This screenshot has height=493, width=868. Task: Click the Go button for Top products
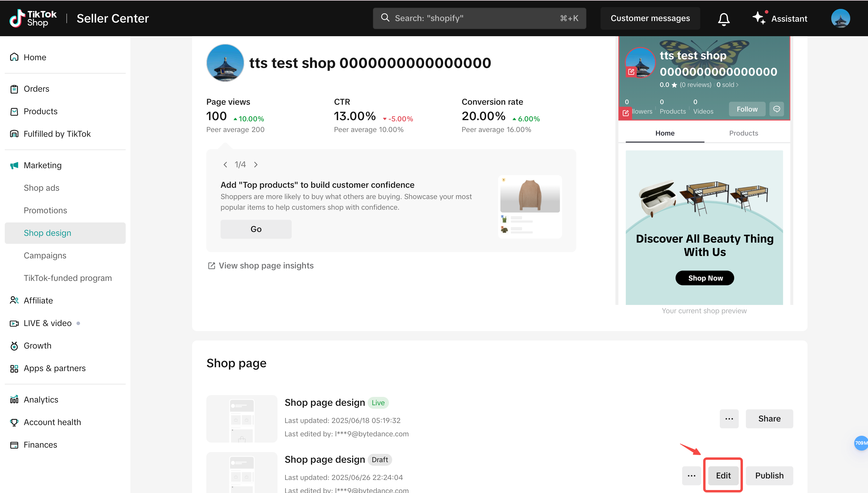coord(256,229)
